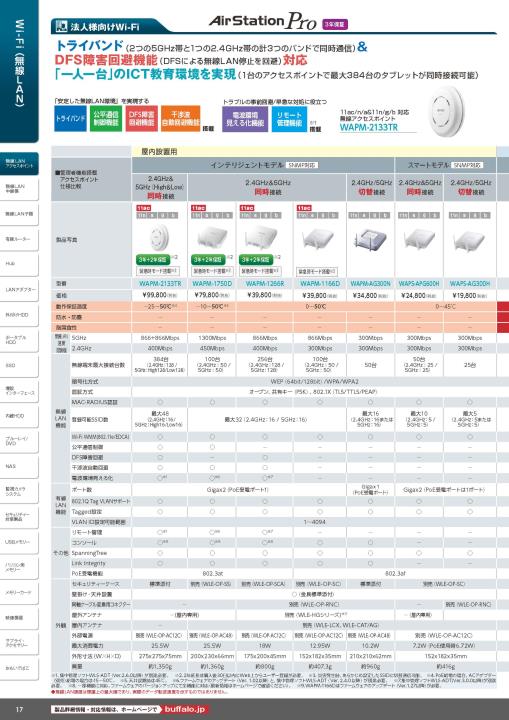Open the WAPS-AG300H model name link
Screen dimensions: 509x720
pyautogui.click(x=469, y=284)
